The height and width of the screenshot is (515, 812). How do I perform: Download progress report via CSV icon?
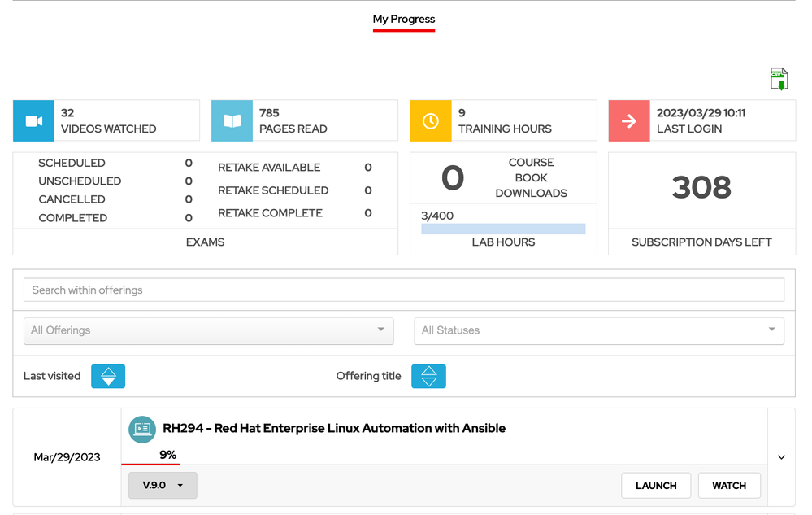(x=779, y=79)
